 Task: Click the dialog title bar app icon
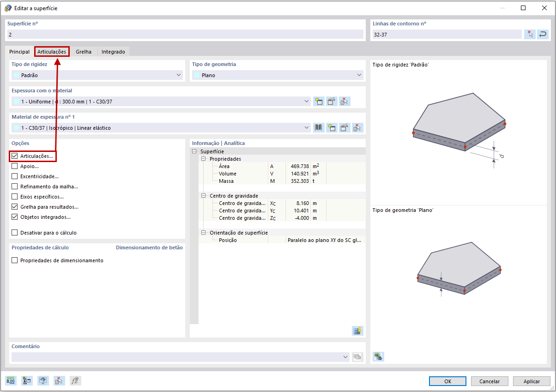[x=8, y=8]
